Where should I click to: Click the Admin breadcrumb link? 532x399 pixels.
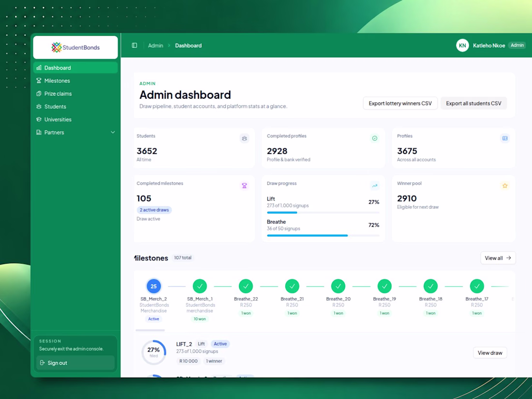coord(155,45)
